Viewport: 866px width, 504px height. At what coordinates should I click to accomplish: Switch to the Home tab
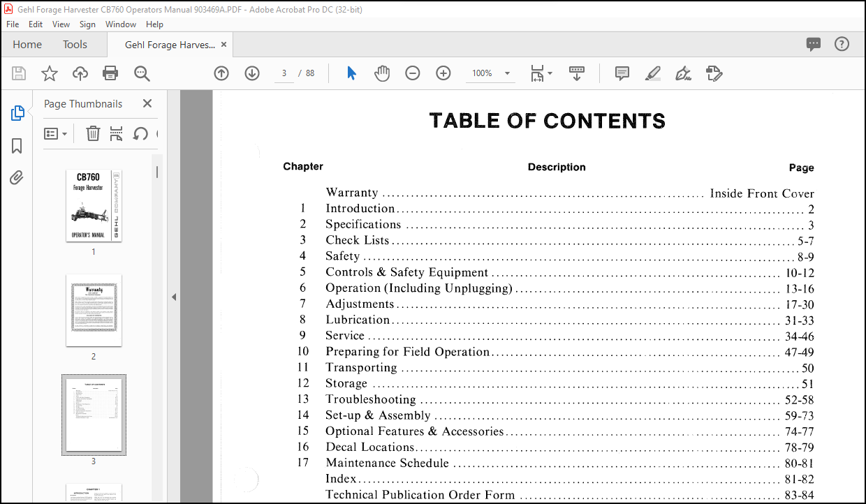[x=27, y=44]
